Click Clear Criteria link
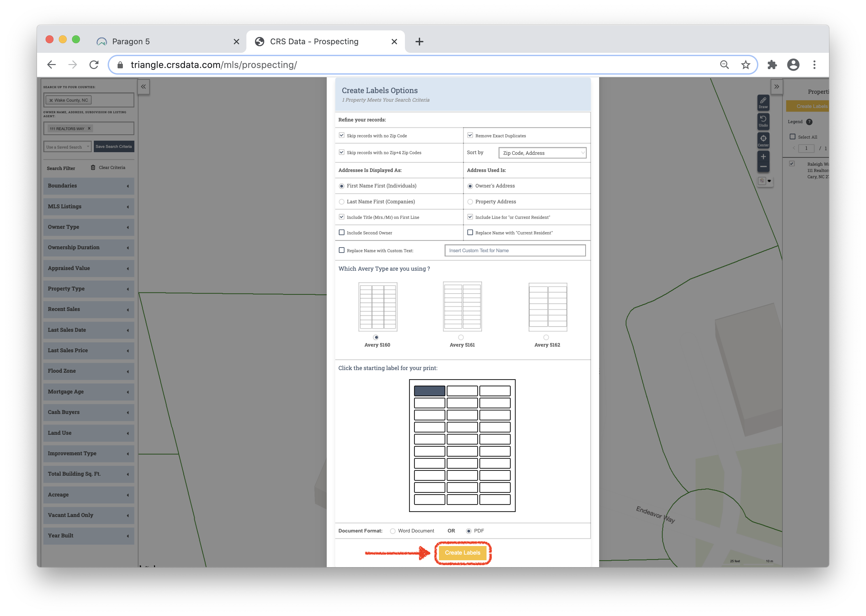The height and width of the screenshot is (616, 866). click(112, 168)
